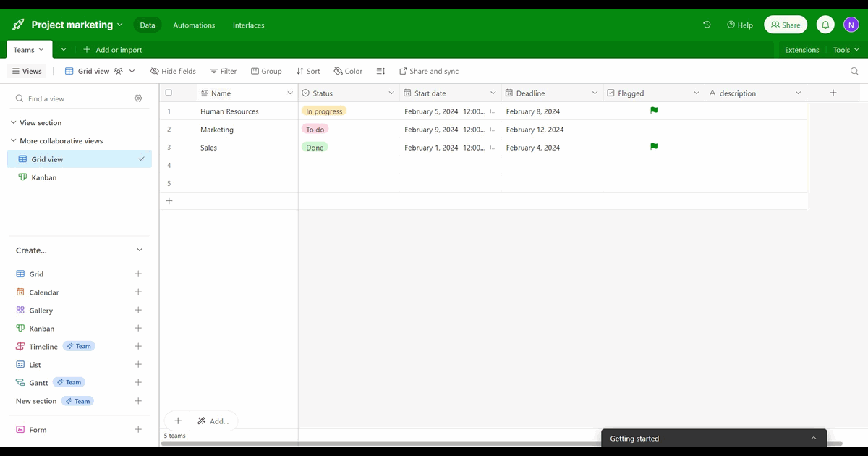Click plus beside Form create option
The width and height of the screenshot is (868, 456).
coord(138,430)
